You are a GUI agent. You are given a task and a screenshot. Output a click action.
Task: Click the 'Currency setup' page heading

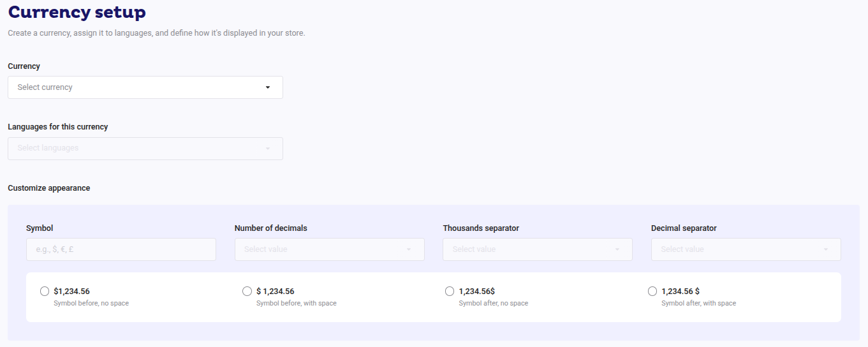pos(77,11)
